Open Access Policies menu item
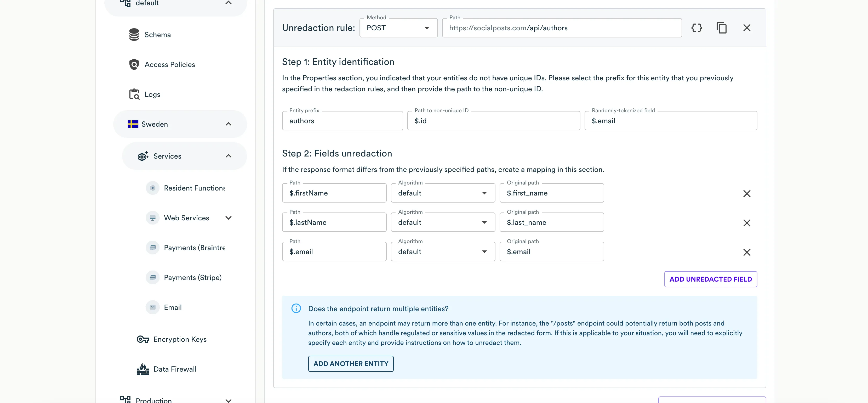The height and width of the screenshot is (403, 868). pyautogui.click(x=169, y=64)
